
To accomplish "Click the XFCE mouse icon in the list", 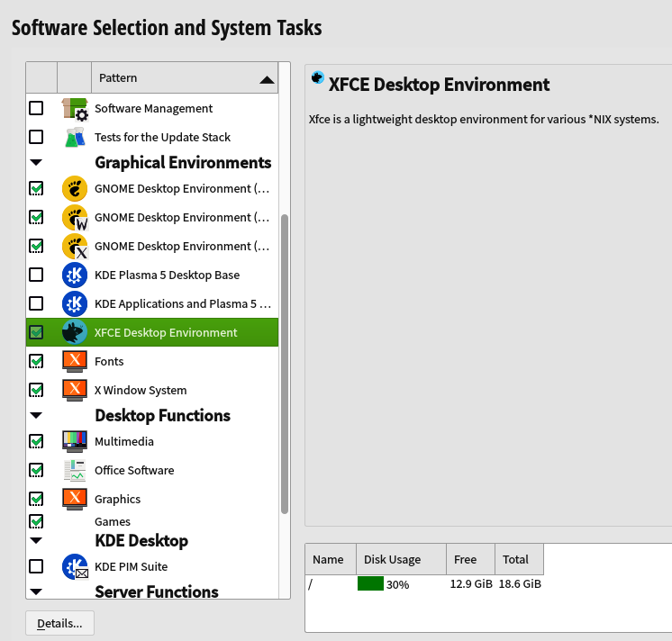I will pyautogui.click(x=75, y=332).
